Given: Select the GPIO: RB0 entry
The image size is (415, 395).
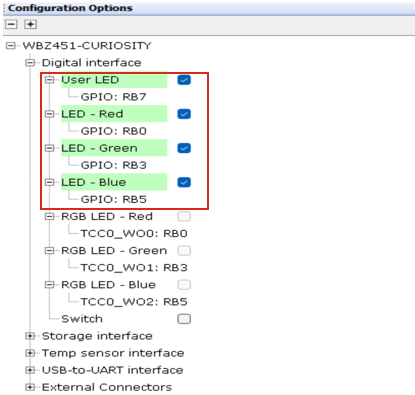Looking at the screenshot, I should coord(113,131).
